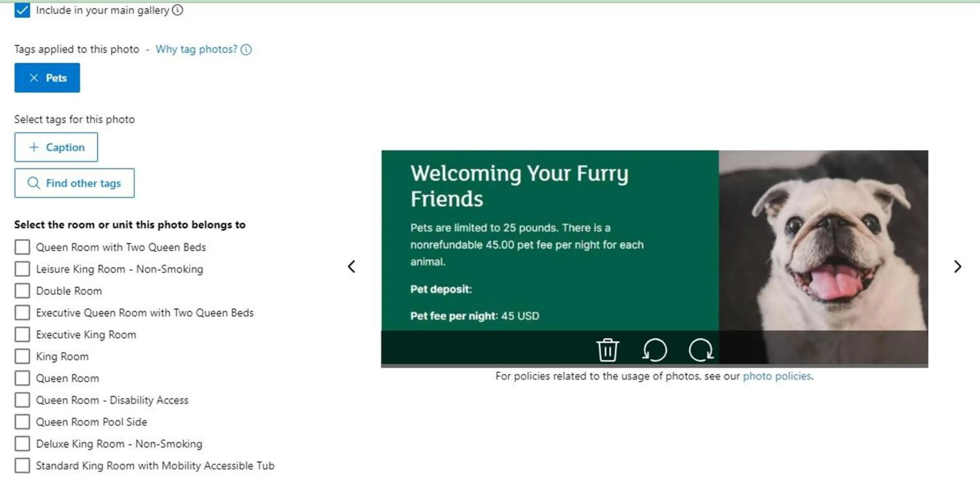
Task: Check Queen Room Pool Side option
Action: 22,421
